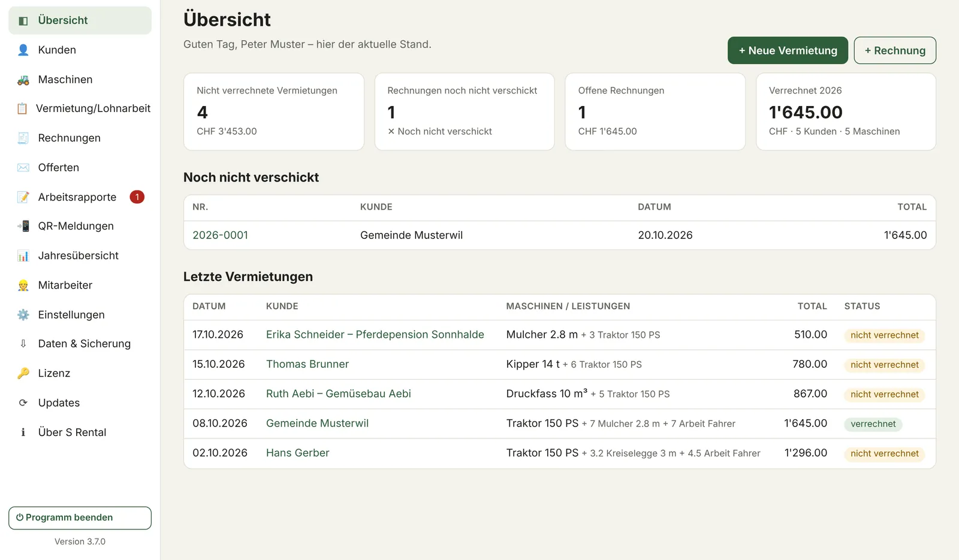Create a new rental with Neue Vermietung
The image size is (959, 560).
pos(788,51)
